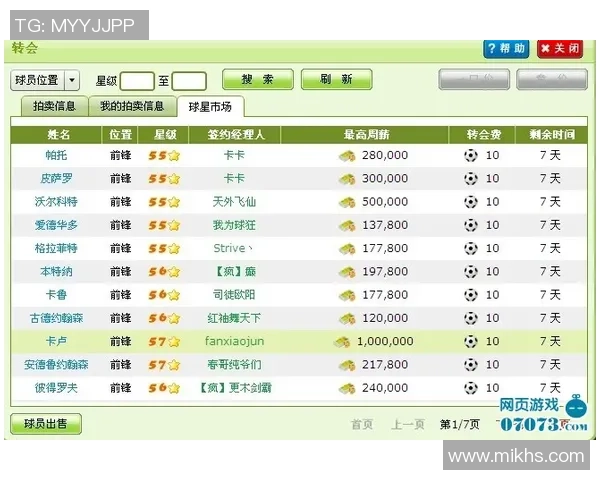Click the money icon beside 1,000,000
600x480 pixels.
pos(342,341)
